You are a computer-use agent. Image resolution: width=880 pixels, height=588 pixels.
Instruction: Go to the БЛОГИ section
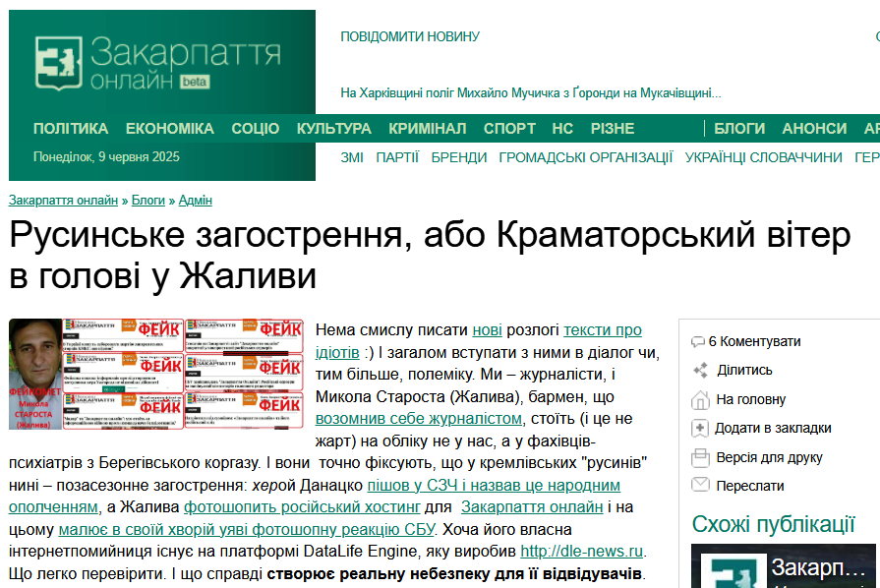point(739,129)
